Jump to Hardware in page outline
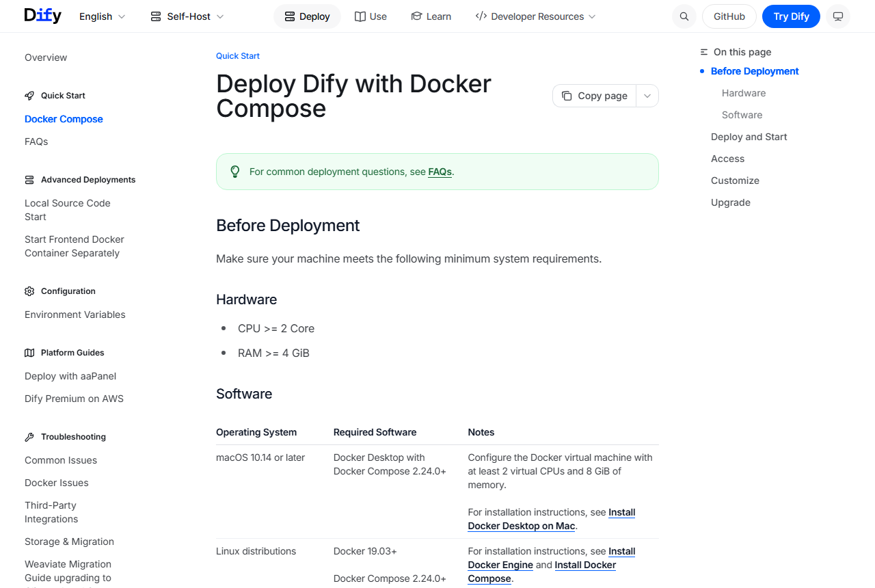Screen dimensions: 875x588 click(x=744, y=93)
